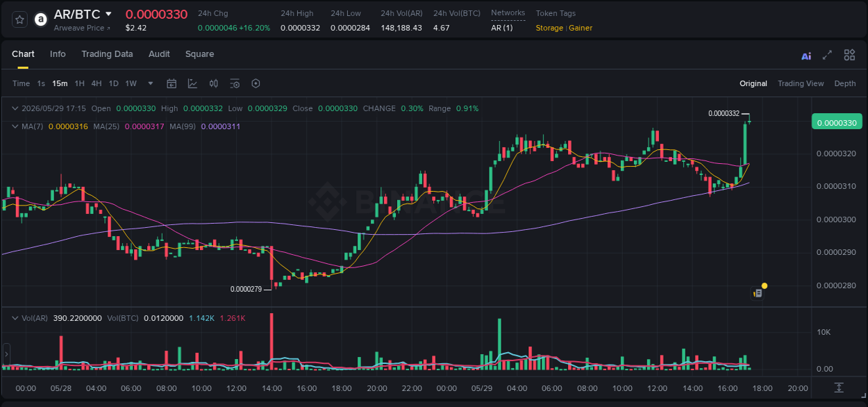
Task: Collapse the OHLC date info row
Action: [x=15, y=108]
